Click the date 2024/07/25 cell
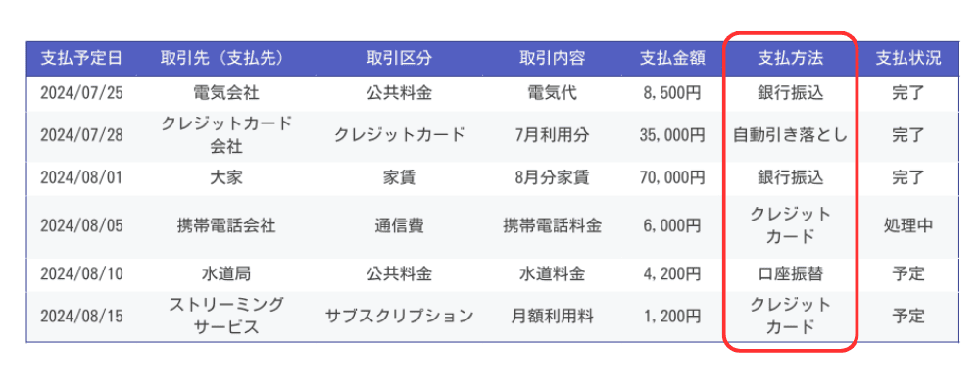This screenshot has height=392, width=980. pyautogui.click(x=82, y=94)
